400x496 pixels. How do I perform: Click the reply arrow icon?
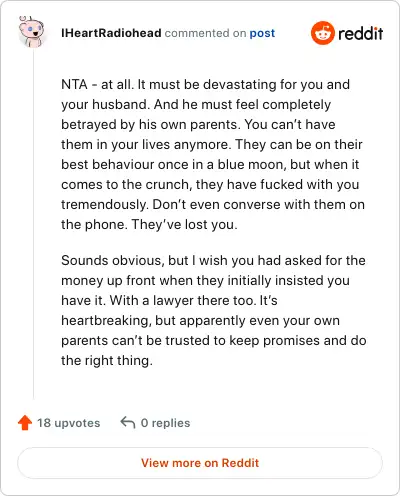click(128, 422)
